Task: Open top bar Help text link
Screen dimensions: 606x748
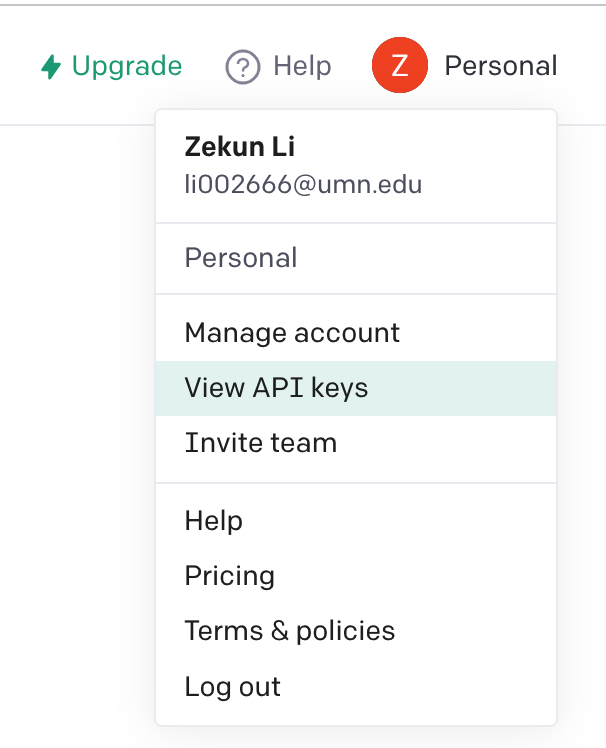Action: click(x=302, y=67)
